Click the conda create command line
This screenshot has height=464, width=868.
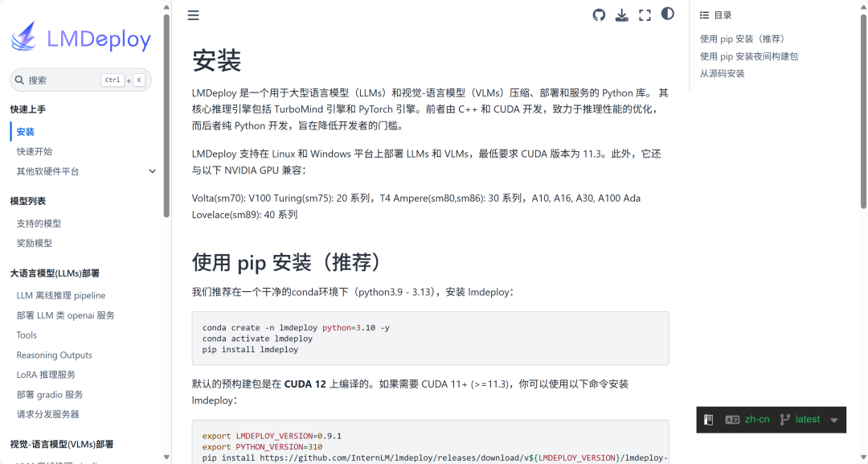[296, 328]
